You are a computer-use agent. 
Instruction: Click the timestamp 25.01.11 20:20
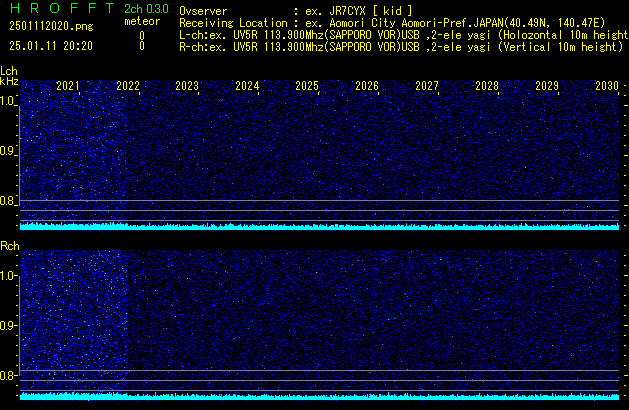click(51, 46)
